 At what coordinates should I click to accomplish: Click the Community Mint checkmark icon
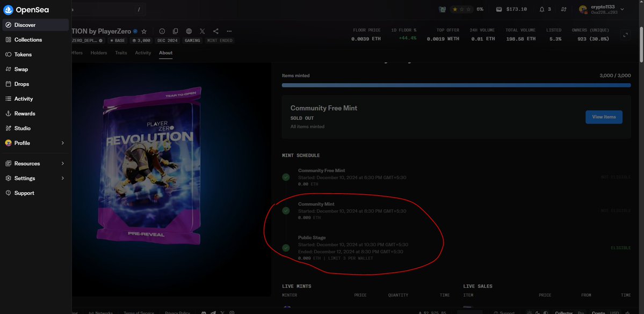pyautogui.click(x=286, y=210)
